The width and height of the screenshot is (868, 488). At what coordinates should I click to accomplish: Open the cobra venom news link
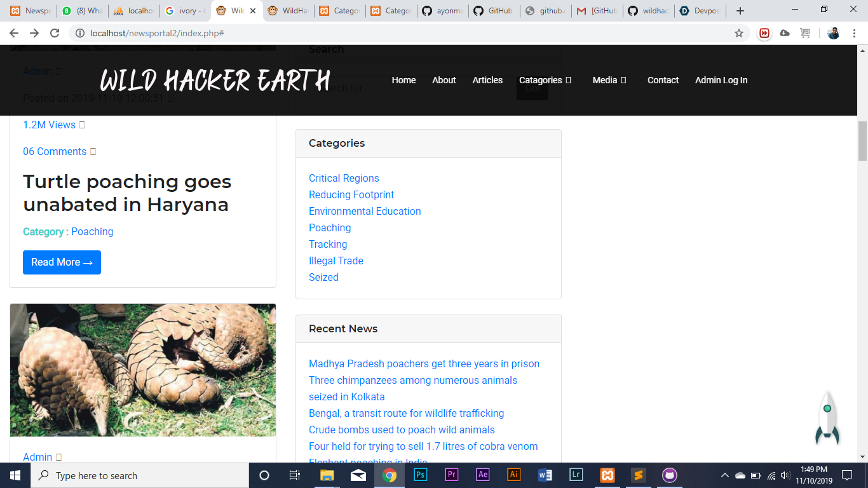[x=423, y=447]
